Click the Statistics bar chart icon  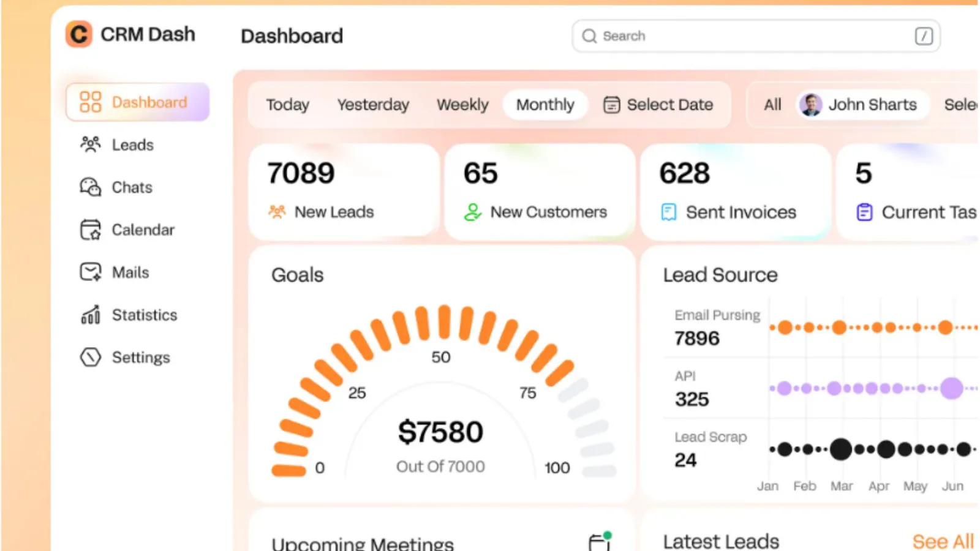(x=91, y=315)
